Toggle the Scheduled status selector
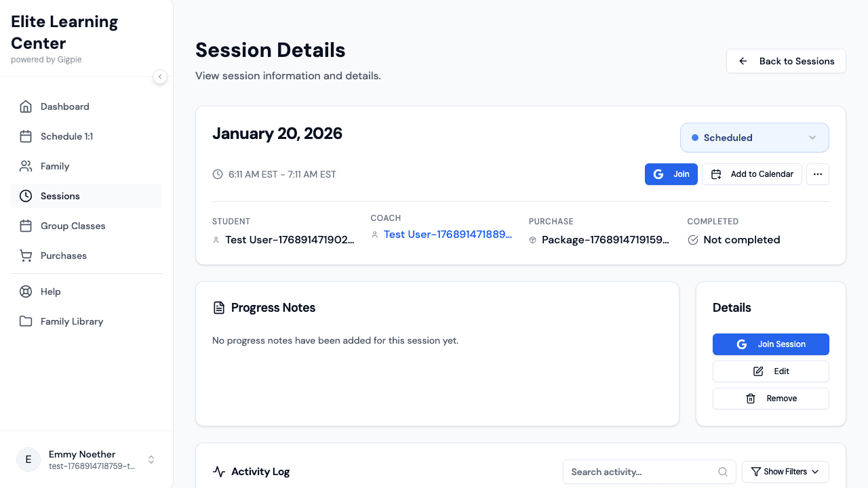Viewport: 868px width, 488px height. point(754,138)
